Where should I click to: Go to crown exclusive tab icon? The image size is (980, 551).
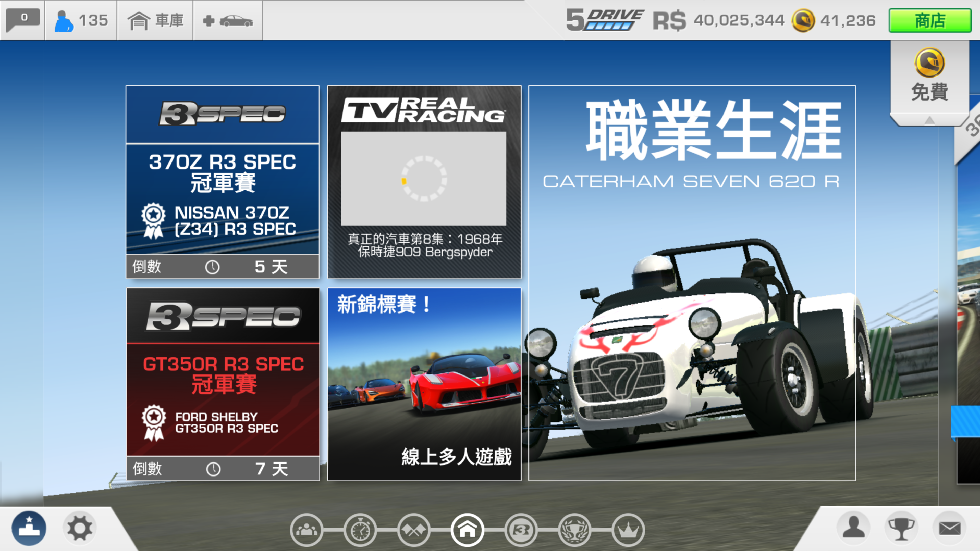629,530
